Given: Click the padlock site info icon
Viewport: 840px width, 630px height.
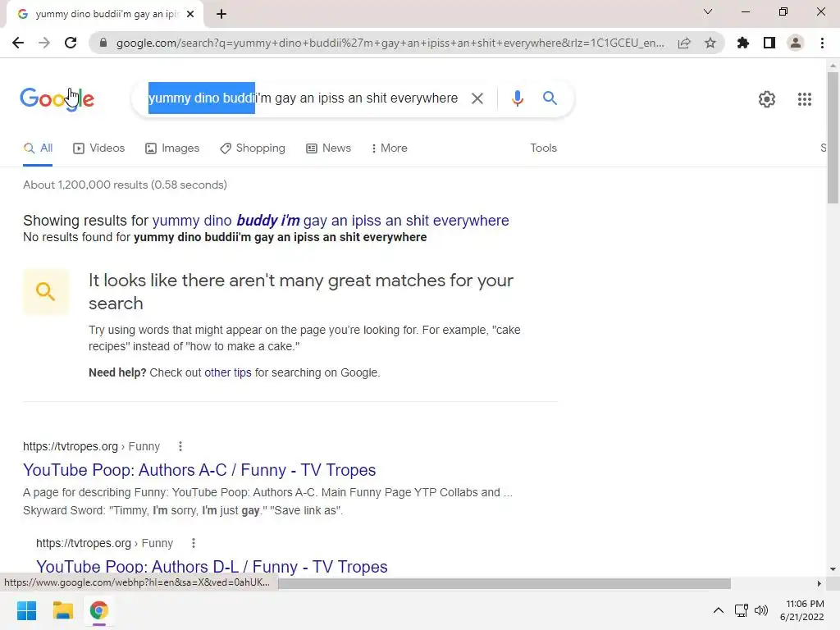Looking at the screenshot, I should (x=103, y=43).
